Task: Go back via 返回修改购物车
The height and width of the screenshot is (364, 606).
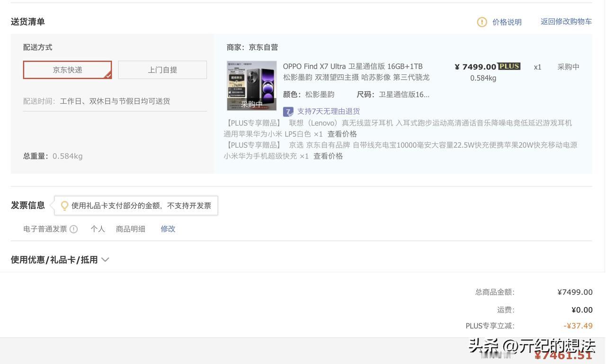Action: click(566, 21)
